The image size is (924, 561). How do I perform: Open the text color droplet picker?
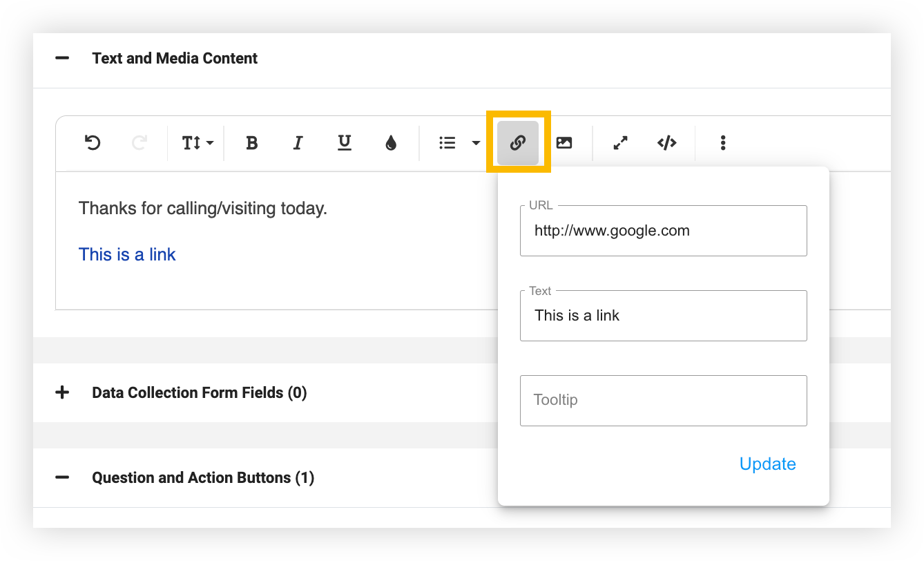pos(391,143)
